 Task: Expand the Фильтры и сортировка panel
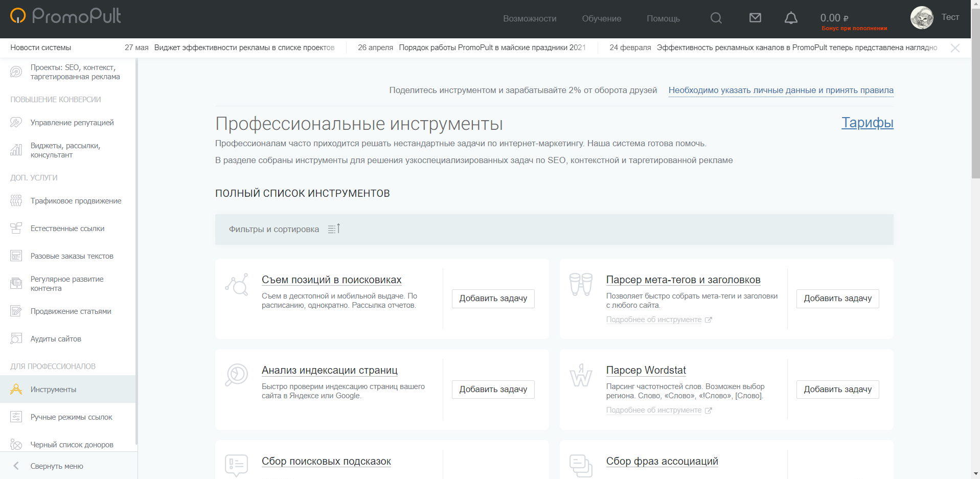(554, 229)
